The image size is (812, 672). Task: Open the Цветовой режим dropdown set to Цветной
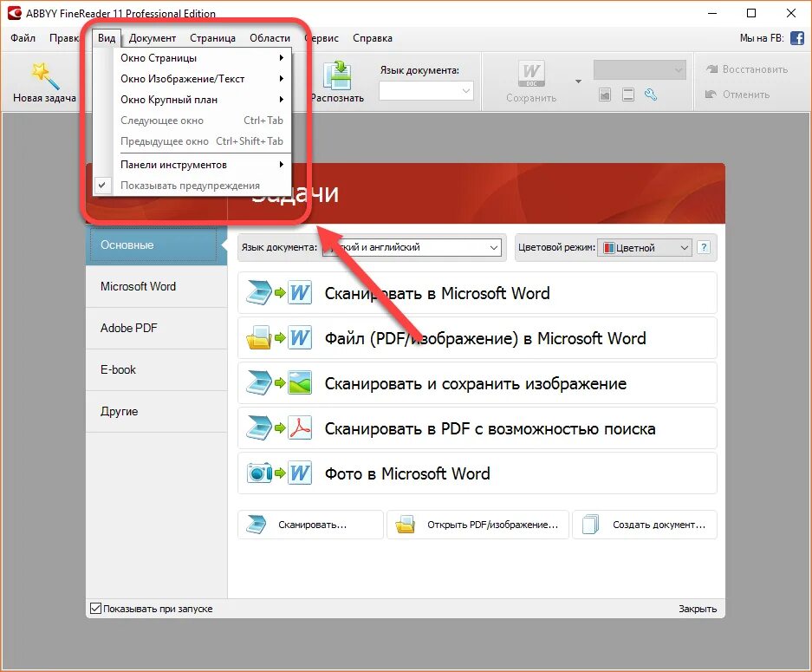tap(645, 248)
